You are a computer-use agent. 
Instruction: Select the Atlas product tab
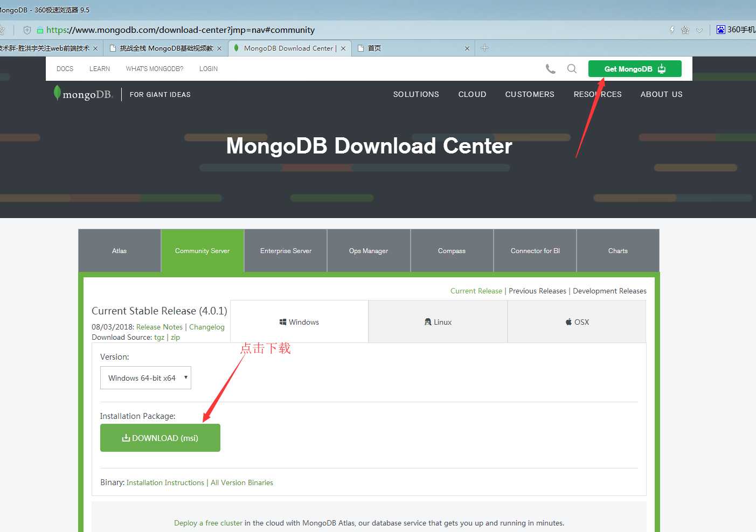[x=120, y=251]
